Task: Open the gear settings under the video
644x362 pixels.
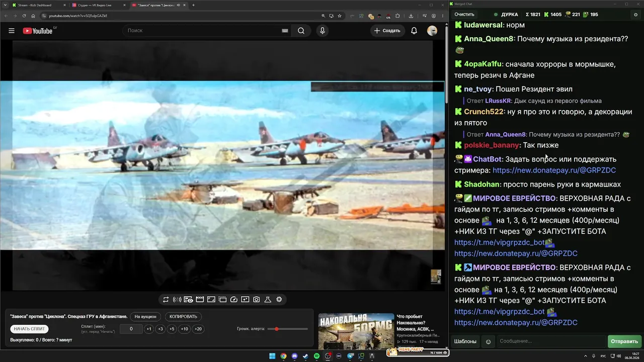Action: [279, 300]
